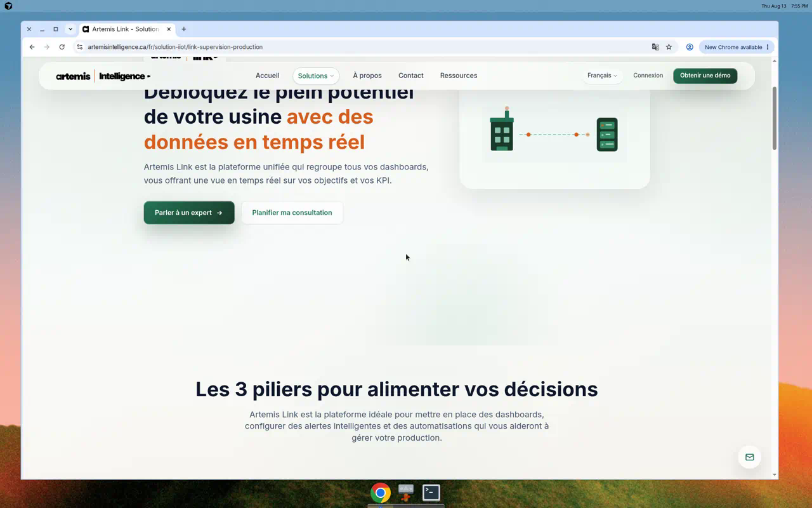
Task: Click heading Les 3 piliers pour alimenter
Action: (396, 389)
